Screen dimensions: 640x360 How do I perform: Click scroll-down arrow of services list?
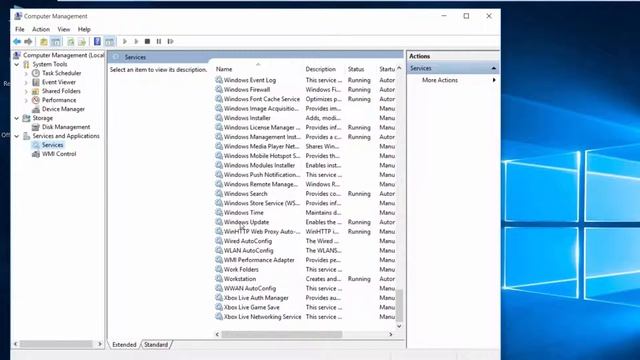click(399, 326)
